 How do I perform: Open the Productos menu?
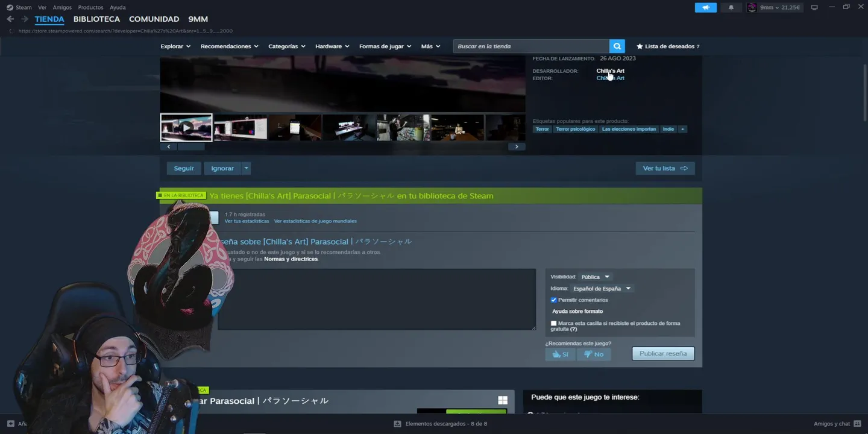coord(90,7)
